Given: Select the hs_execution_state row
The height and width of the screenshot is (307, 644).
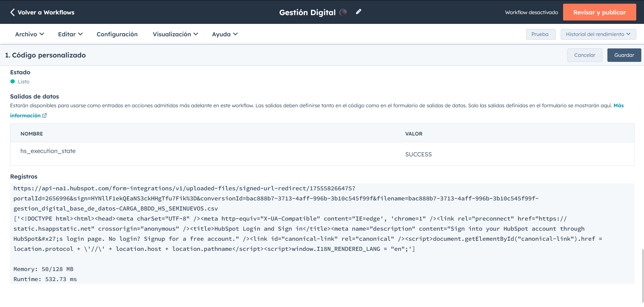Looking at the screenshot, I should 48,151.
